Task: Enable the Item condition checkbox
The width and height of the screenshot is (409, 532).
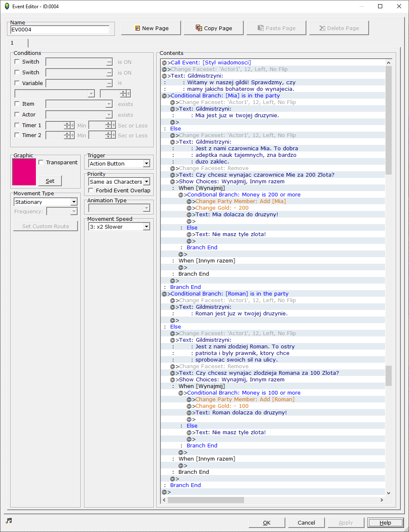Action: click(17, 104)
